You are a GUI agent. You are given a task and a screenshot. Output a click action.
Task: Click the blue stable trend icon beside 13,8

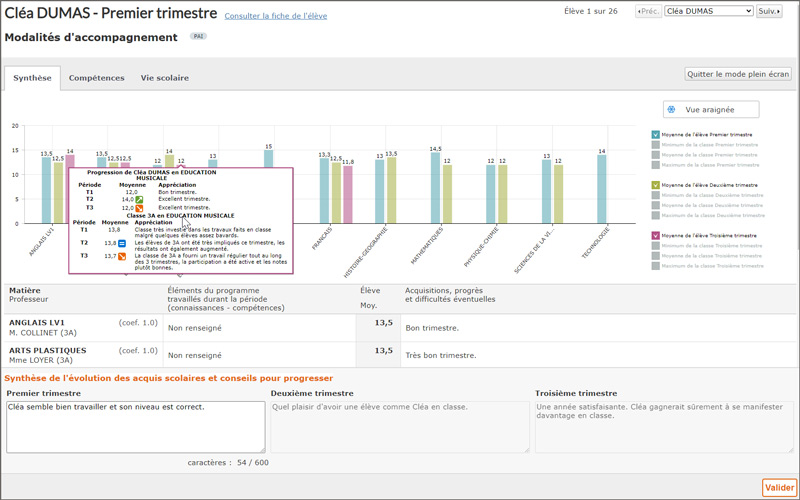(x=123, y=243)
